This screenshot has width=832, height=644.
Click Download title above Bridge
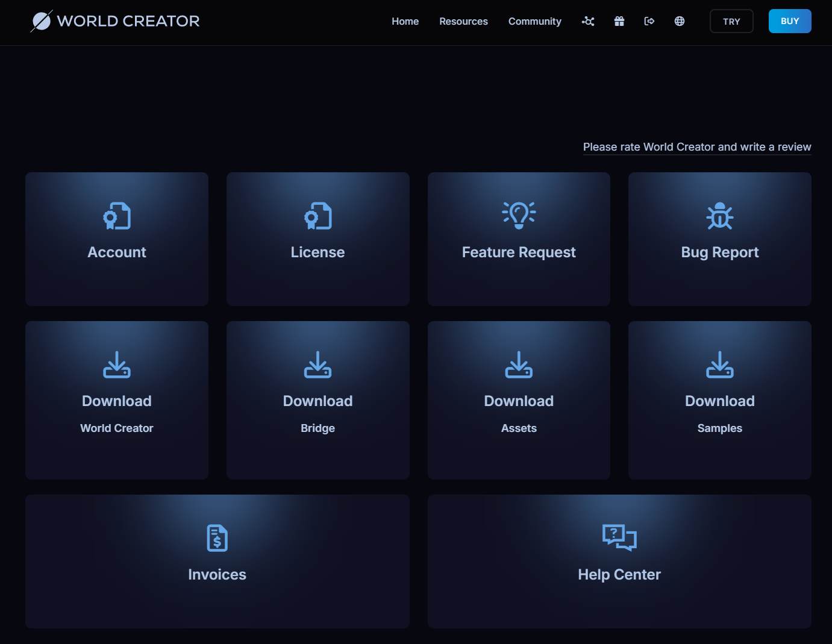[x=318, y=401]
